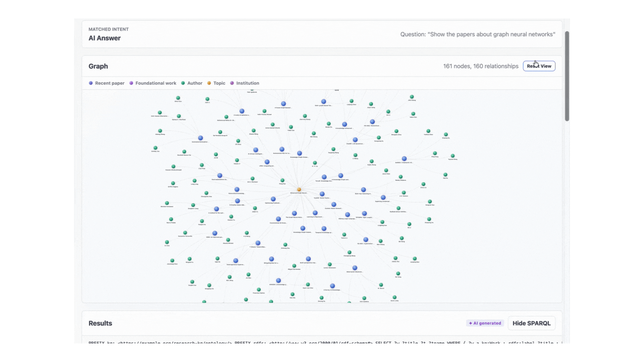
Task: Select the 'A knowledge-enhanced' paper node
Action: pos(345,124)
